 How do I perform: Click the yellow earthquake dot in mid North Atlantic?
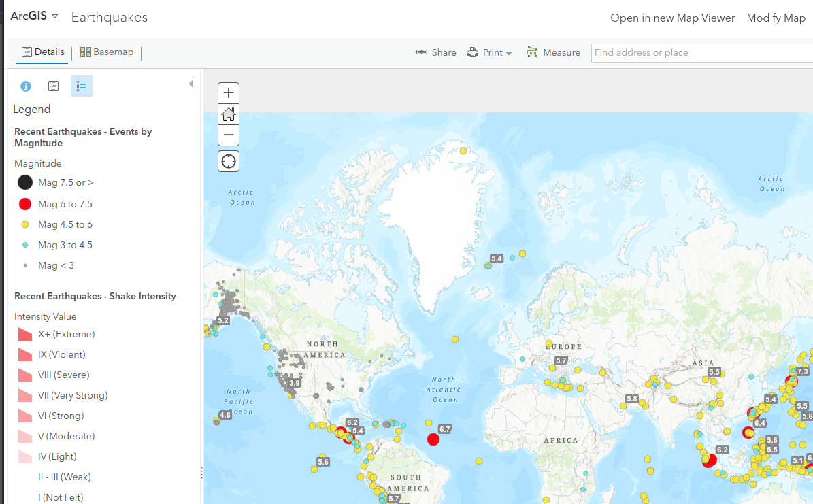tap(454, 339)
